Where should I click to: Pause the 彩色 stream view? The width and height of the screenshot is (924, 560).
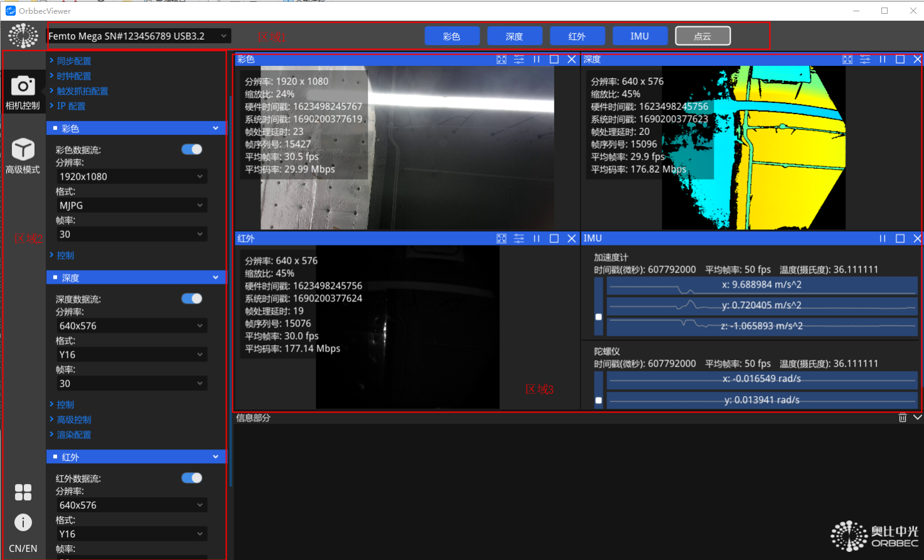(537, 60)
